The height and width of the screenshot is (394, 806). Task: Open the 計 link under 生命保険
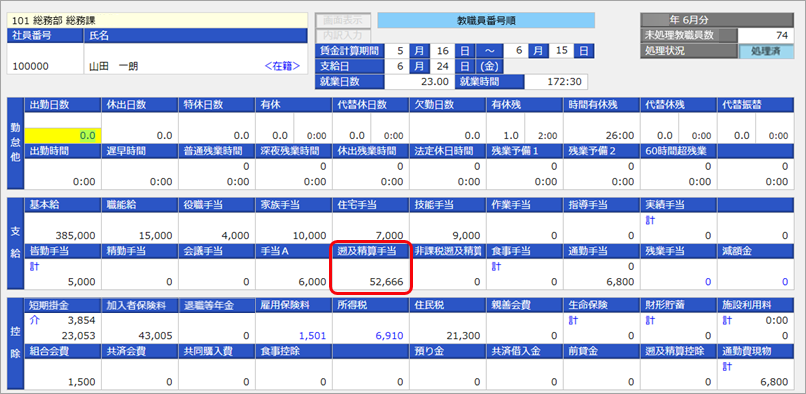573,320
